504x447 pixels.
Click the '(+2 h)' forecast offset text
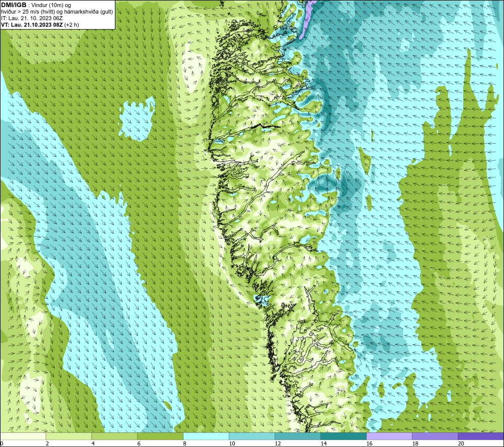point(72,24)
